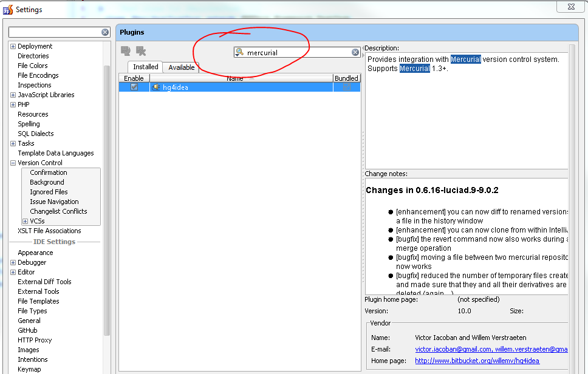Image resolution: width=588 pixels, height=374 pixels.
Task: Click the settings tree vertical scrollbar
Action: click(106, 200)
